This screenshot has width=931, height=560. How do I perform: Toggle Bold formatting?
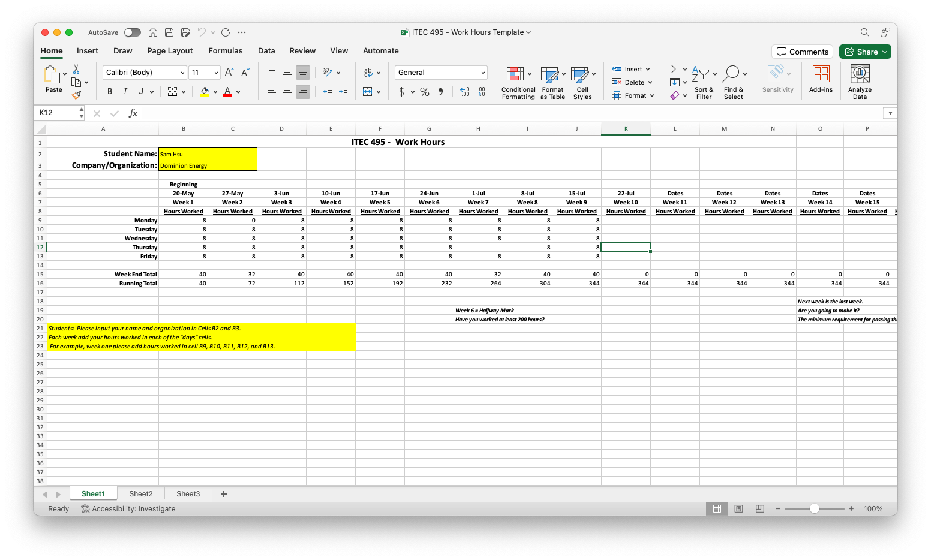point(110,92)
